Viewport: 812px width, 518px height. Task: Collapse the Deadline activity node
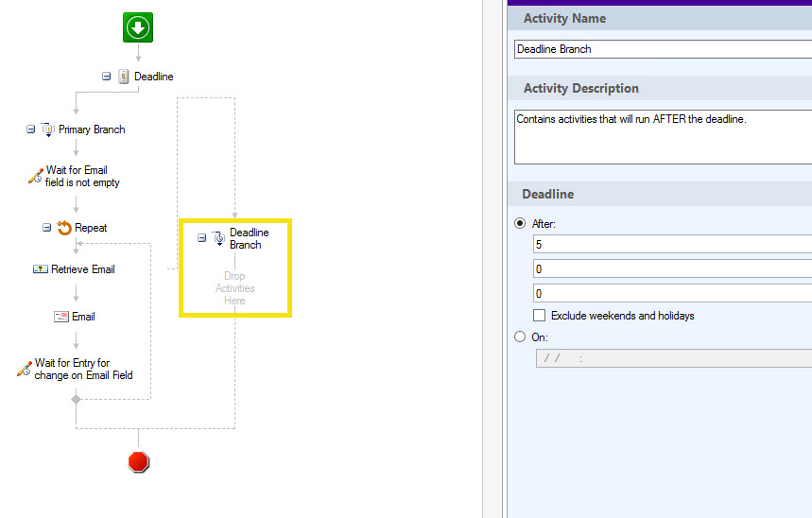coord(106,77)
